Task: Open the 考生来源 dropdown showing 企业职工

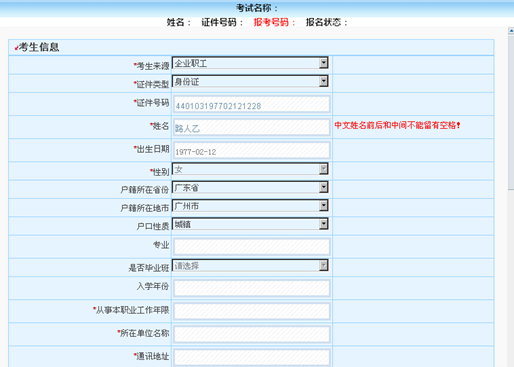Action: pyautogui.click(x=250, y=63)
